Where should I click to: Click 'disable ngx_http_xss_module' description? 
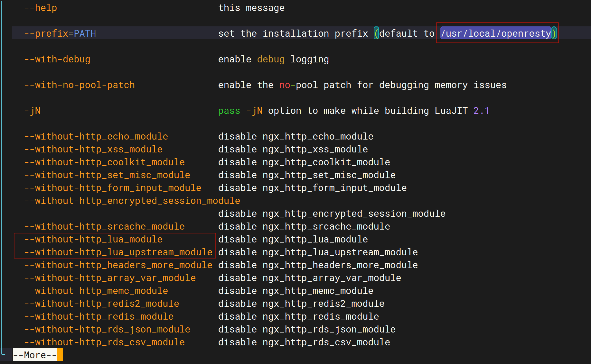pyautogui.click(x=293, y=149)
